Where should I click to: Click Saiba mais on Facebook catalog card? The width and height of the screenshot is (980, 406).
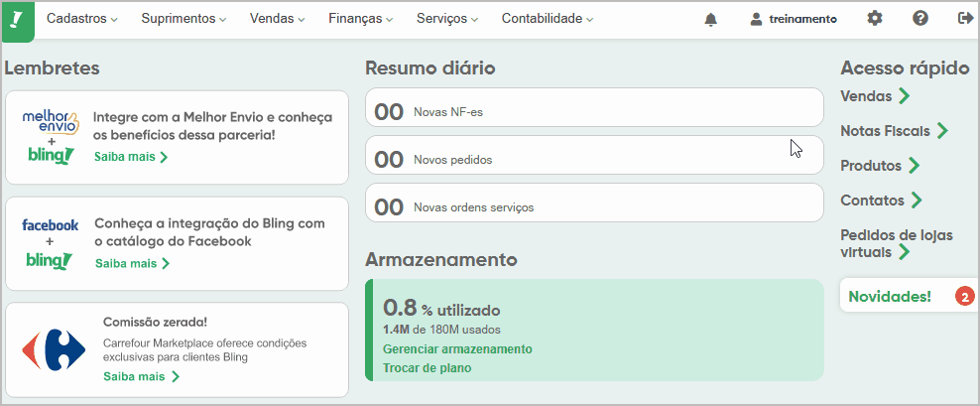132,263
